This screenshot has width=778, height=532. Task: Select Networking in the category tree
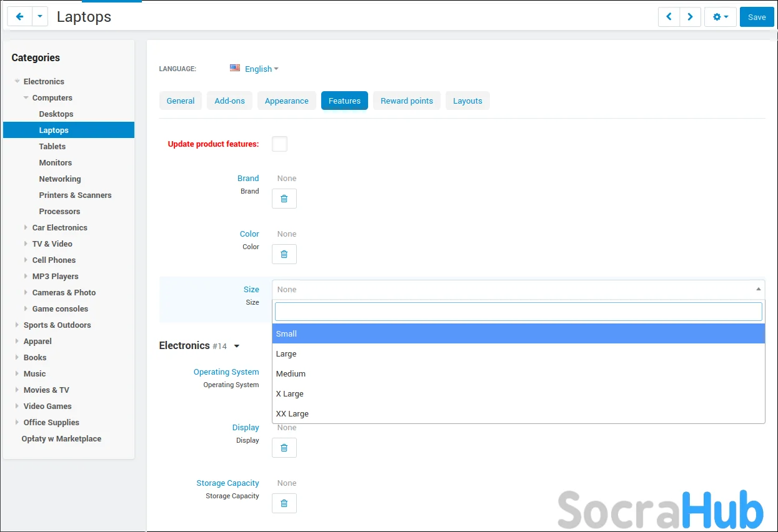click(60, 179)
